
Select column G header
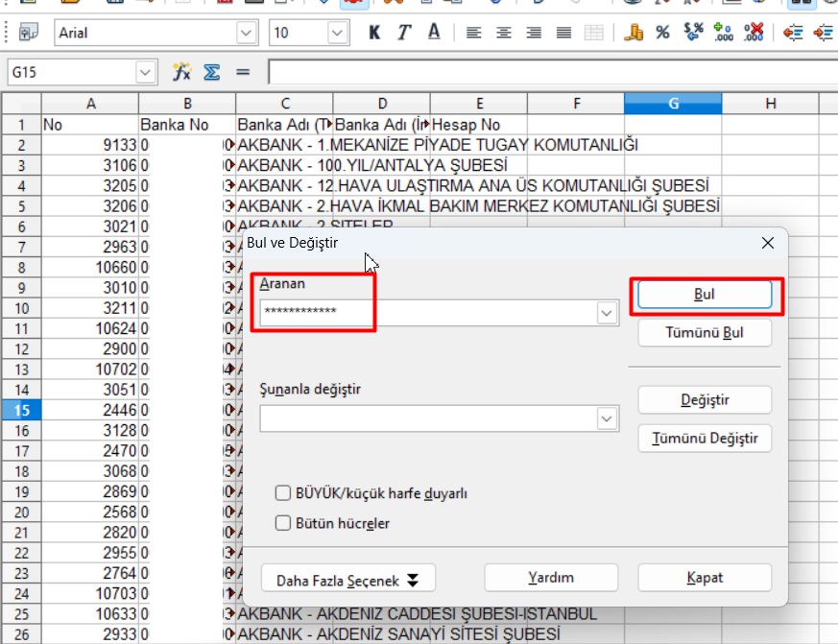tap(673, 104)
